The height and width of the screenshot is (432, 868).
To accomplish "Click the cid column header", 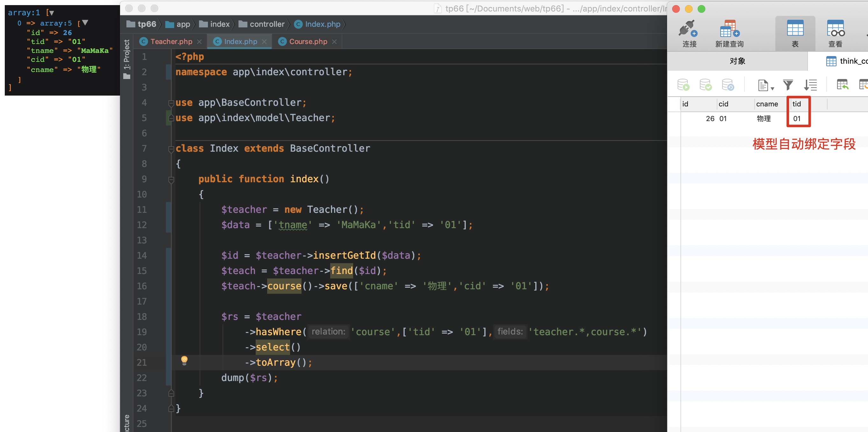I will click(735, 104).
